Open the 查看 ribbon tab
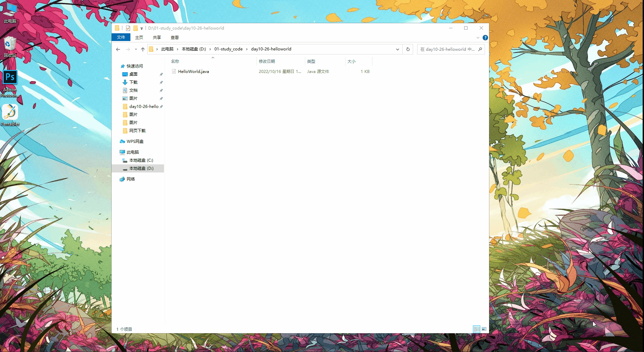 (x=175, y=37)
